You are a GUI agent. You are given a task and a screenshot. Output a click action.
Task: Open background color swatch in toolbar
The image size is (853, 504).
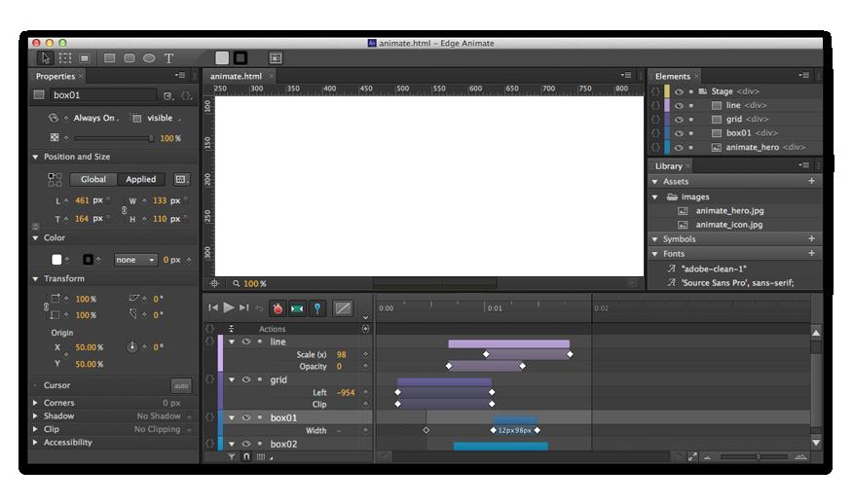point(222,57)
